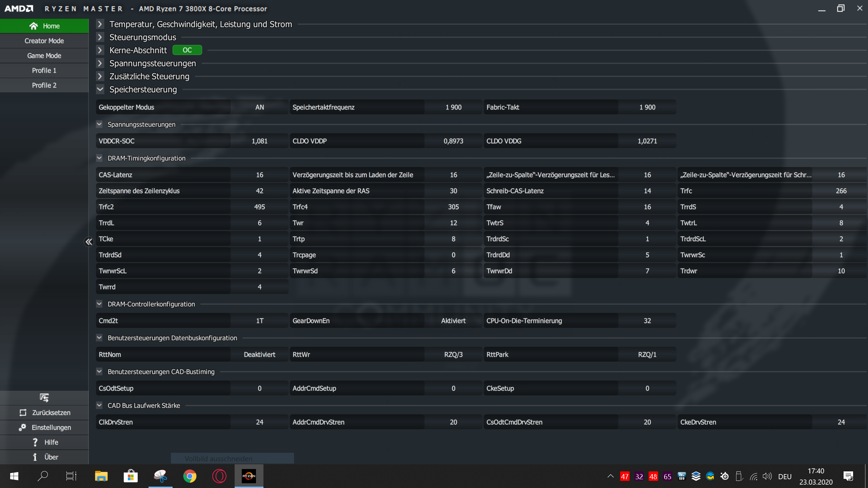
Task: Select Profile 1
Action: (x=44, y=70)
